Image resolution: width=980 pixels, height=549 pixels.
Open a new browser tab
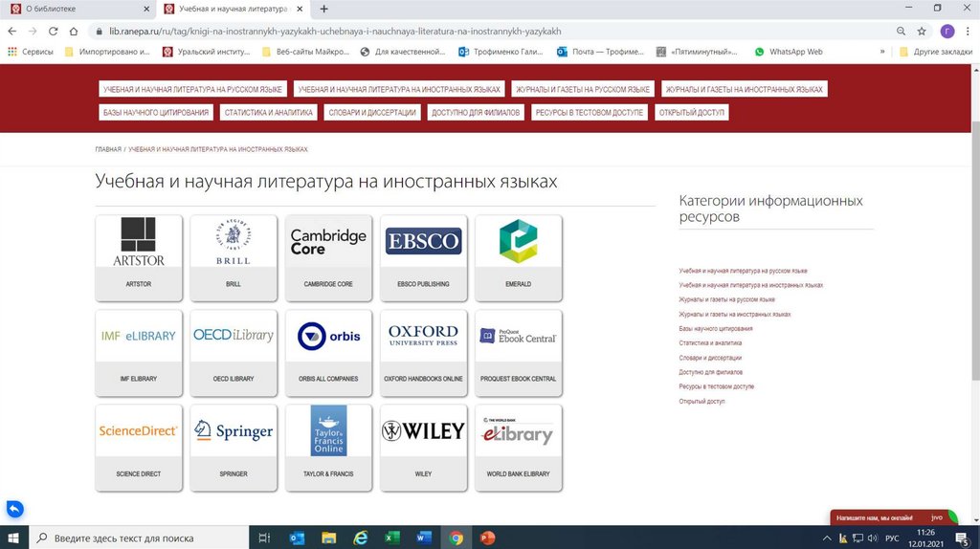pos(323,9)
